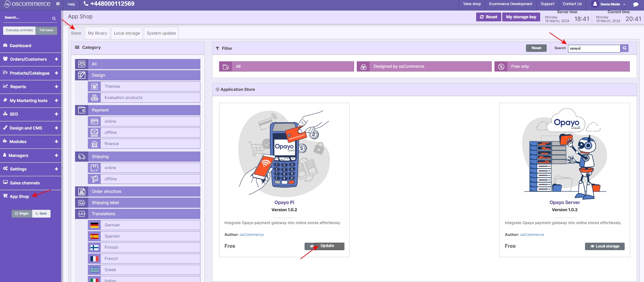Viewport: 644px width, 282px height.
Task: Click the Translations icon
Action: [82, 214]
